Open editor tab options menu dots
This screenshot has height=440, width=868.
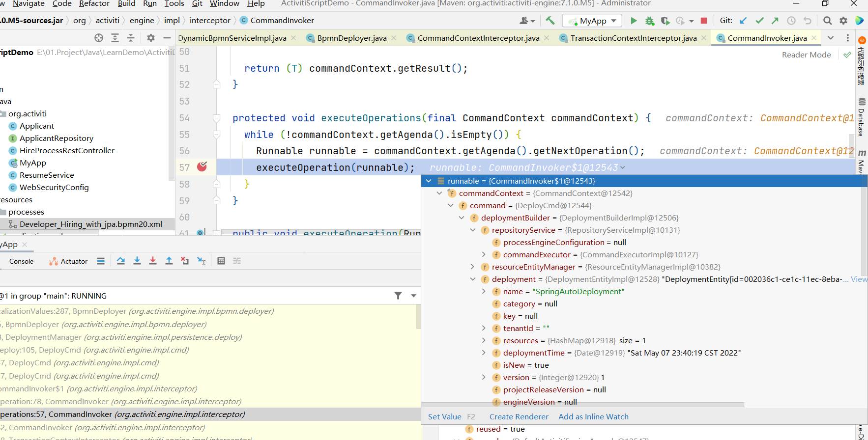tap(848, 38)
